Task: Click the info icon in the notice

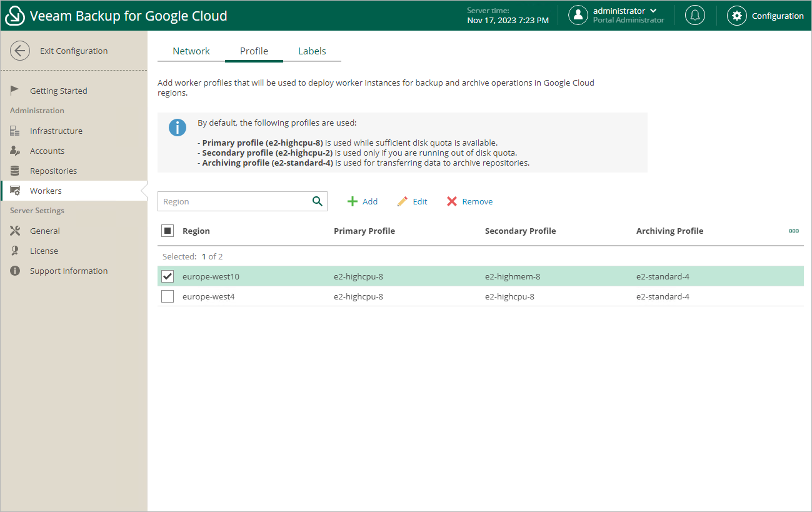Action: [178, 128]
